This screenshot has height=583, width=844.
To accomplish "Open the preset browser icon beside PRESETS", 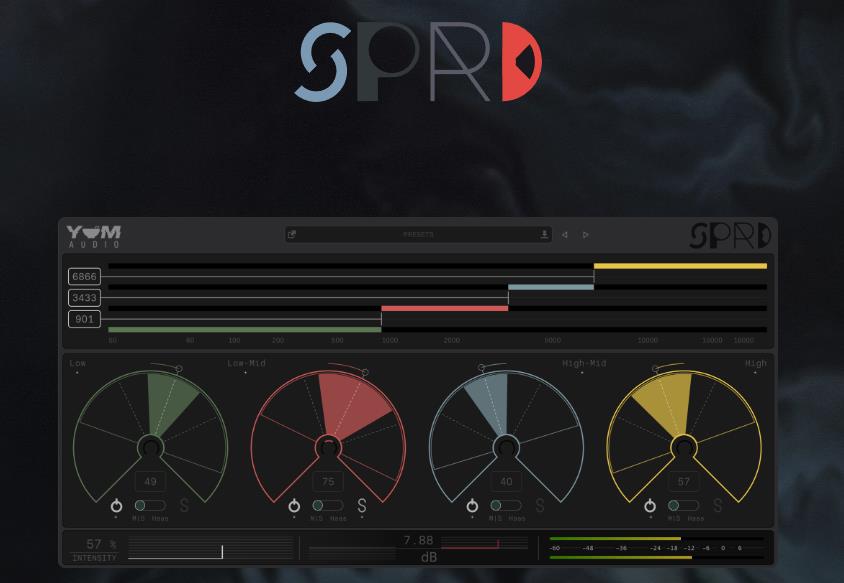I will (292, 234).
